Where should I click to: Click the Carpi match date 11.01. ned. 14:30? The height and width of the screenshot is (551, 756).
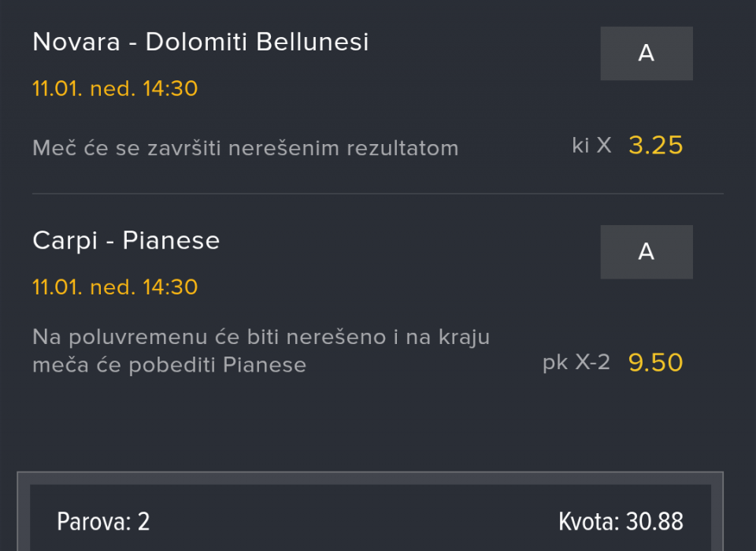coord(115,287)
